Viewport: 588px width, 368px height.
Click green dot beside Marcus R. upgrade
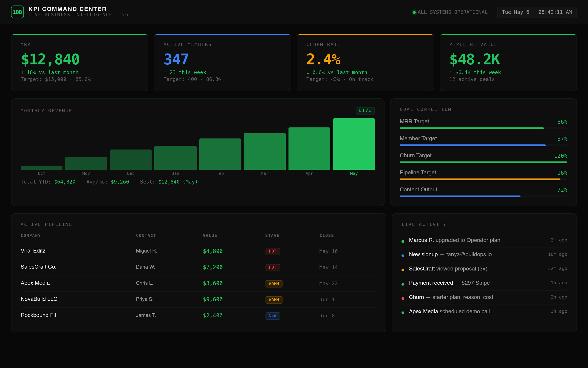pos(403,241)
